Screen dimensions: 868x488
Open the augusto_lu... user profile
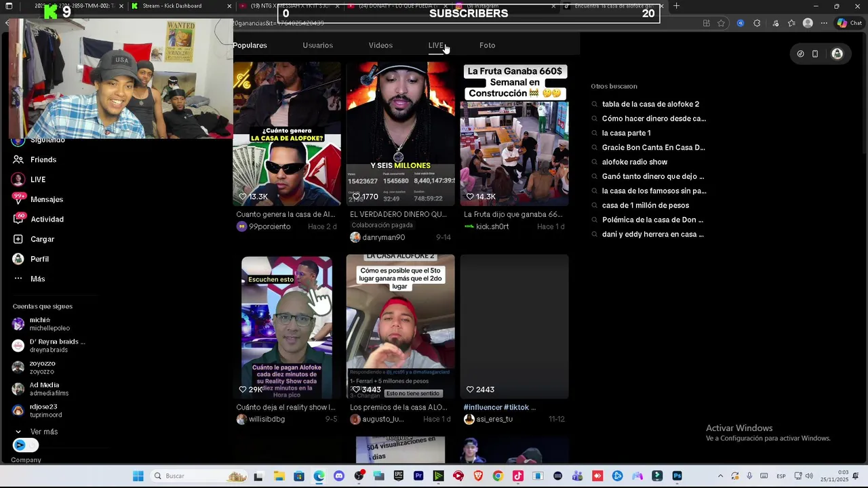[376, 420]
